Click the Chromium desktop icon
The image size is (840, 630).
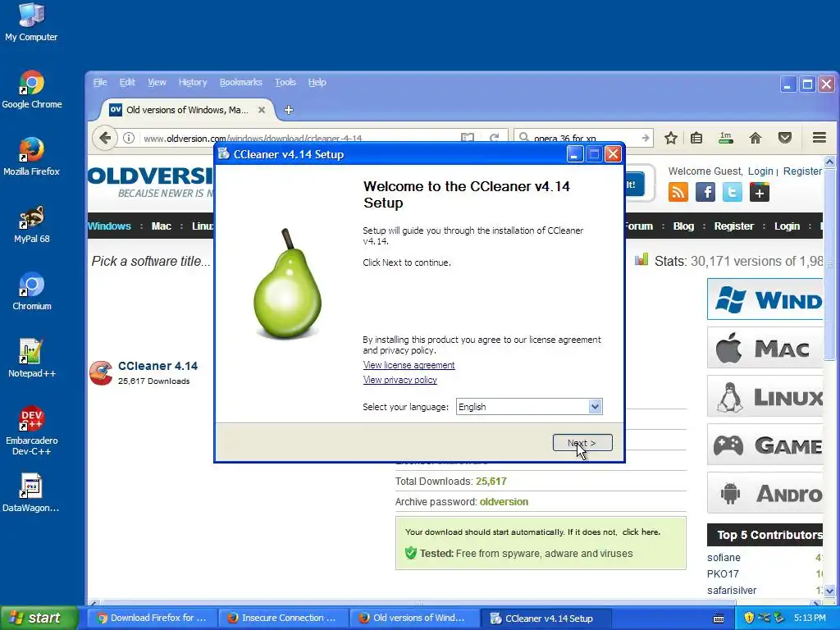pos(32,292)
